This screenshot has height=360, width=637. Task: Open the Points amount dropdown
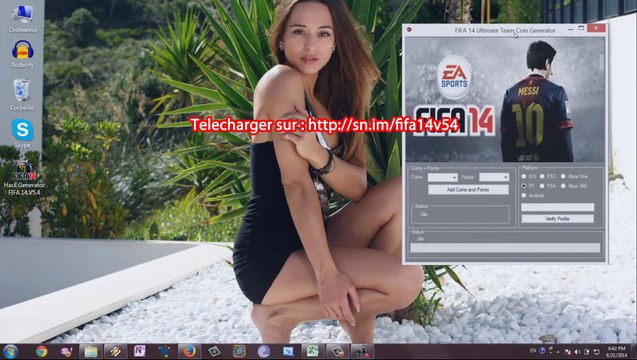click(x=494, y=177)
